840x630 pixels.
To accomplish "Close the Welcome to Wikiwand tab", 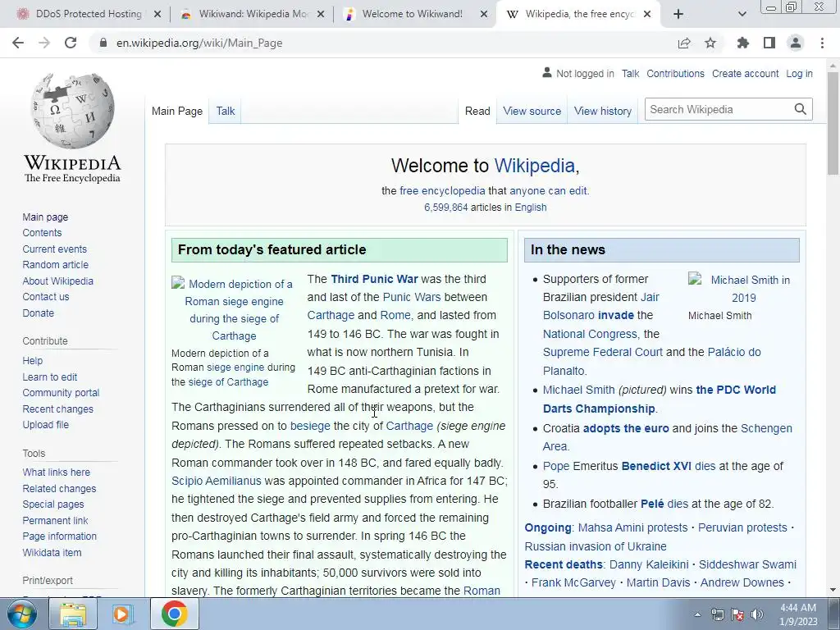I will (x=484, y=14).
